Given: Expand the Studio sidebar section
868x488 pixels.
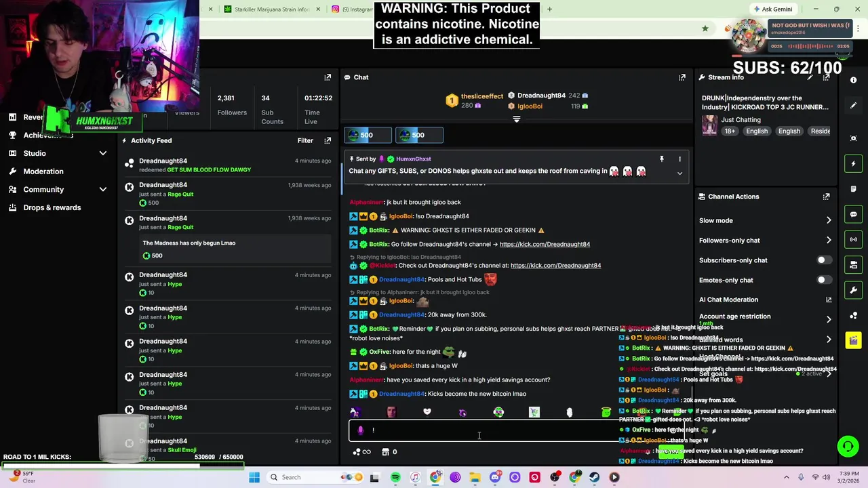Looking at the screenshot, I should [103, 154].
